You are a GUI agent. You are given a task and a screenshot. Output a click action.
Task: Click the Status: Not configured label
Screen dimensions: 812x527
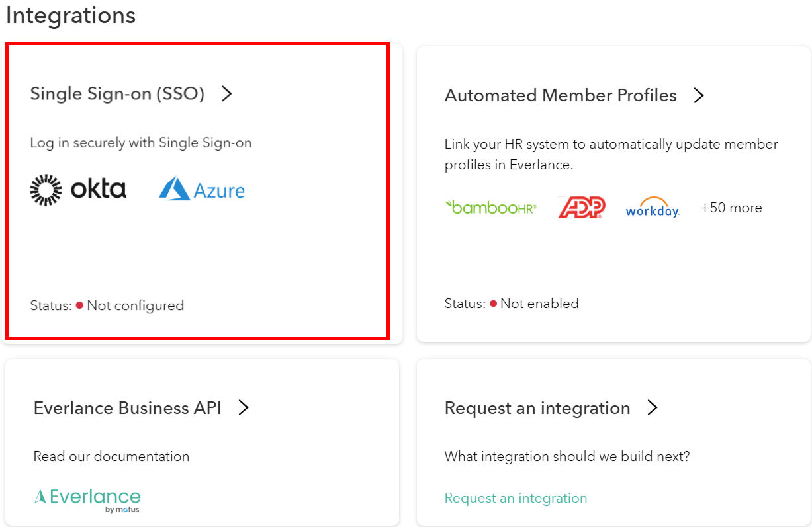(x=107, y=305)
